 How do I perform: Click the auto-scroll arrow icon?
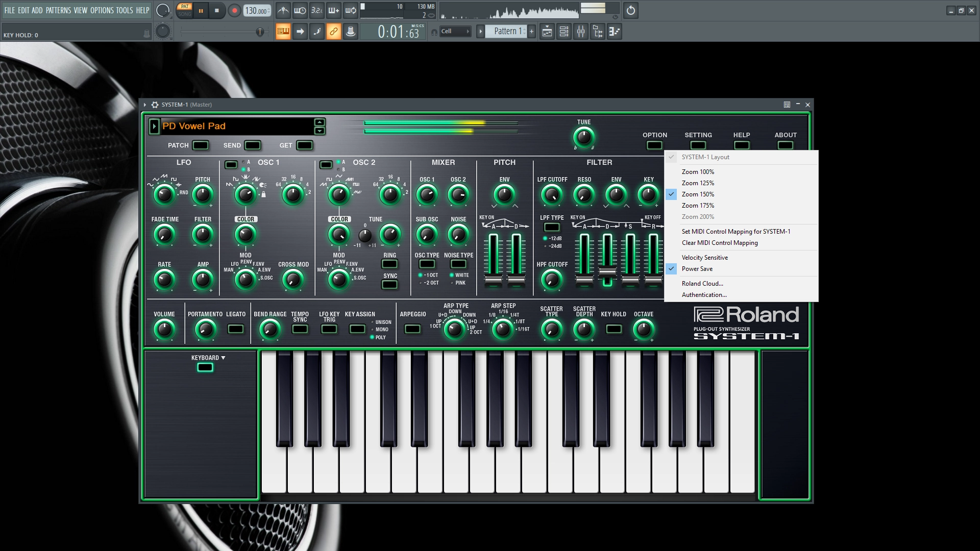coord(300,32)
